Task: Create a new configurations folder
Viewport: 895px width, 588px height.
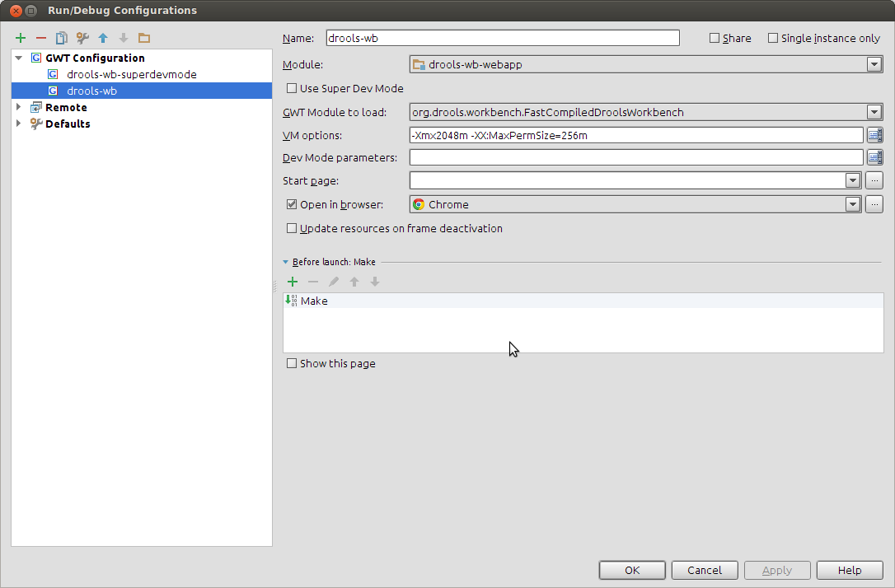Action: (x=144, y=38)
